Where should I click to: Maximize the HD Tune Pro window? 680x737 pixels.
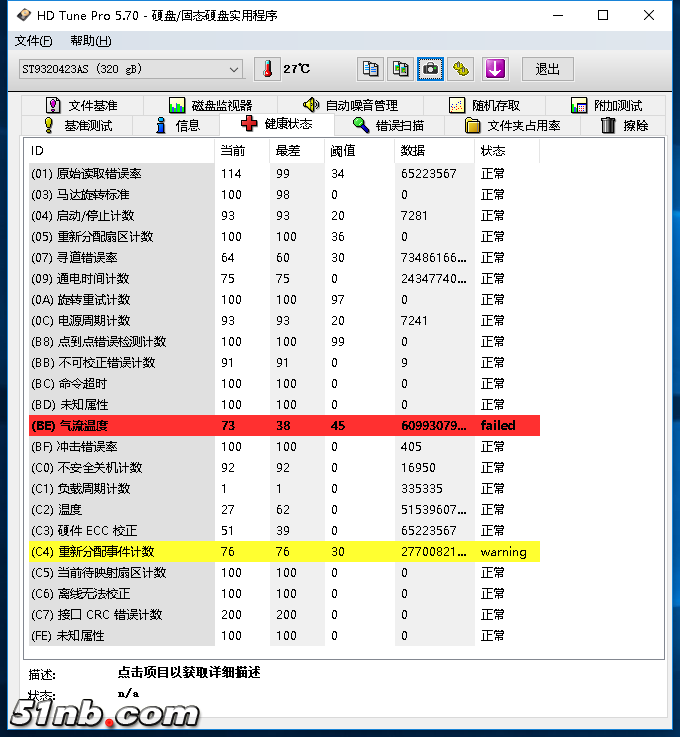[603, 16]
